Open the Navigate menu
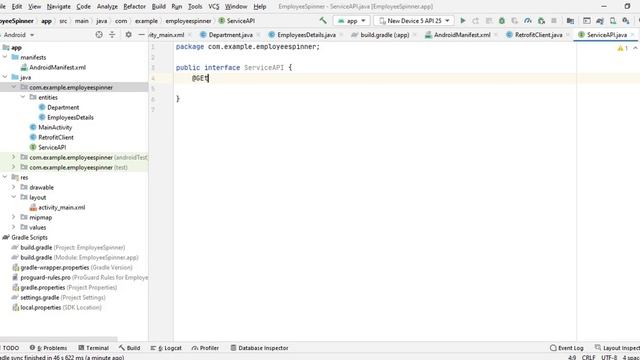Image resolution: width=640 pixels, height=360 pixels. coord(58,7)
